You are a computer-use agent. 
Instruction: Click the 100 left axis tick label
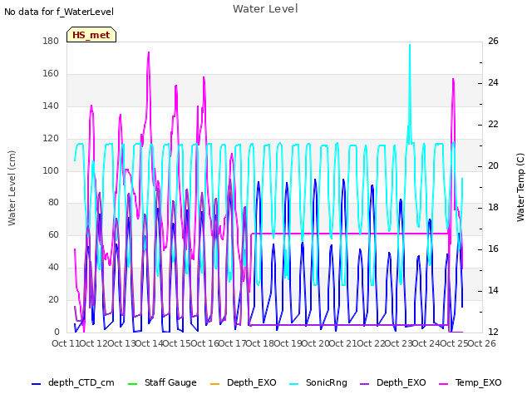pyautogui.click(x=51, y=170)
